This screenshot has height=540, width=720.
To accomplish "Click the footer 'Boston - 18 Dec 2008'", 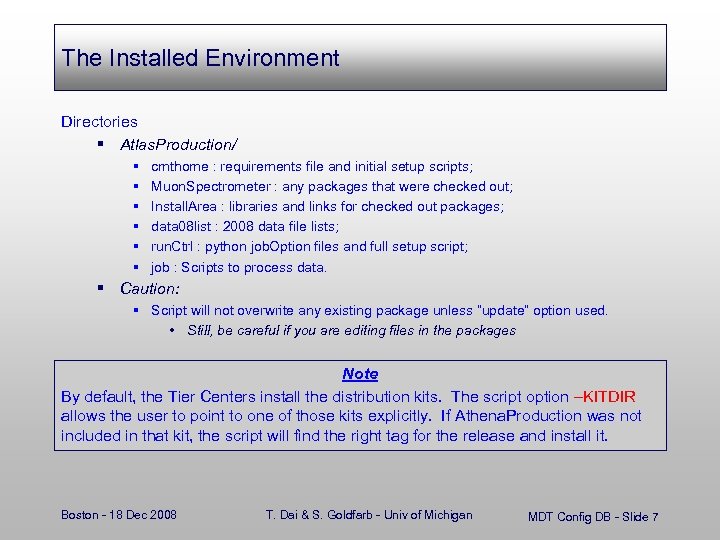I will click(x=119, y=515).
